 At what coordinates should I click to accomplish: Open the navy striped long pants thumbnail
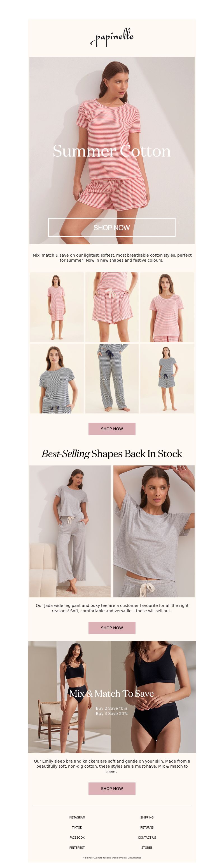pyautogui.click(x=112, y=379)
